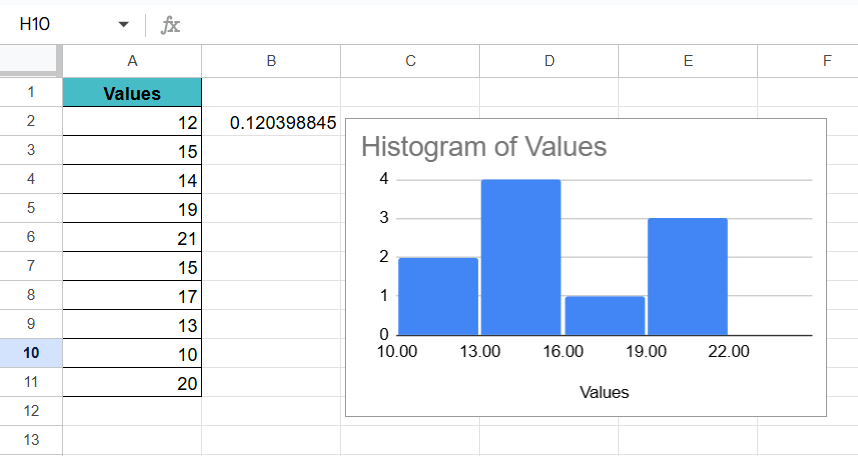The height and width of the screenshot is (456, 858).
Task: Select row 1 header
Action: click(31, 92)
